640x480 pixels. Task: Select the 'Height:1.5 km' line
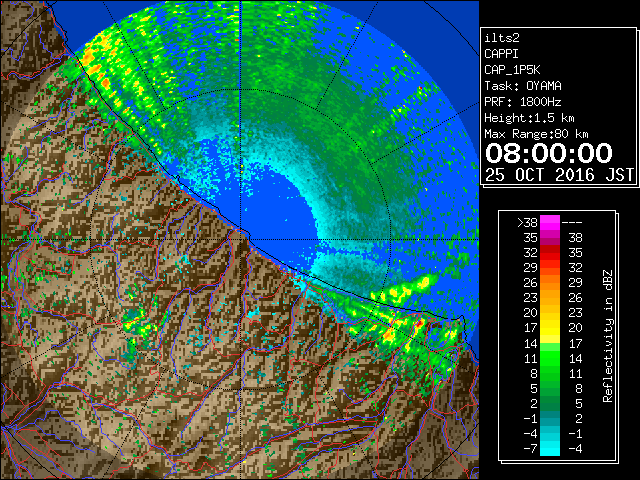529,118
